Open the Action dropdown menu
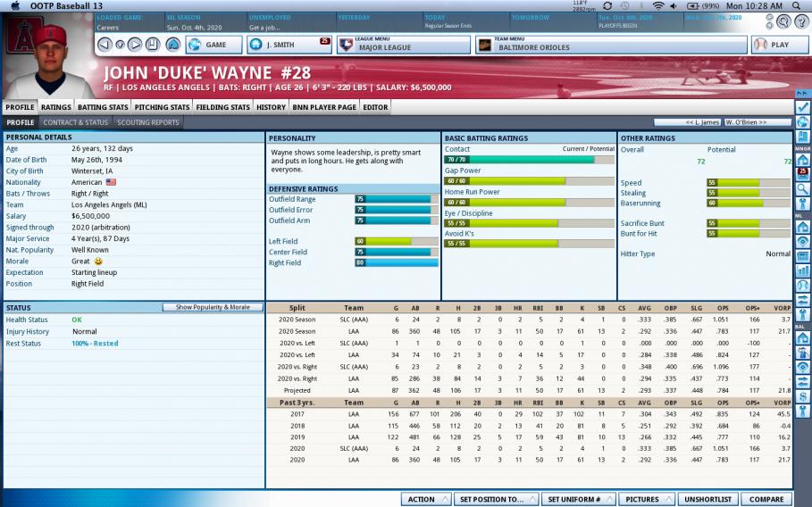812x507 pixels. [x=424, y=499]
